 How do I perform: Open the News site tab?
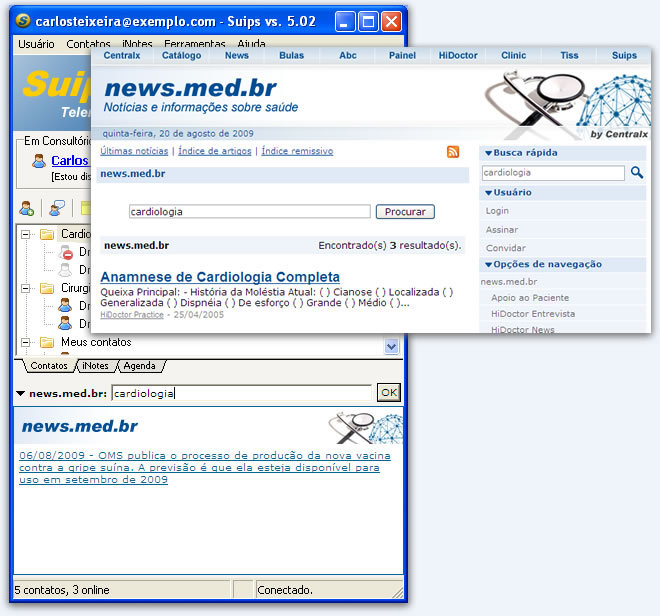click(237, 55)
